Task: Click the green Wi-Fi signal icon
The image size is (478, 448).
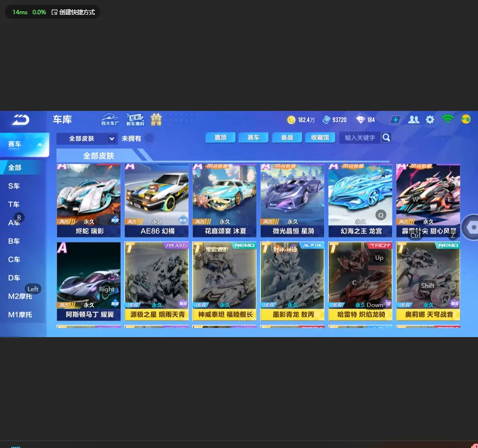Action: pyautogui.click(x=448, y=119)
